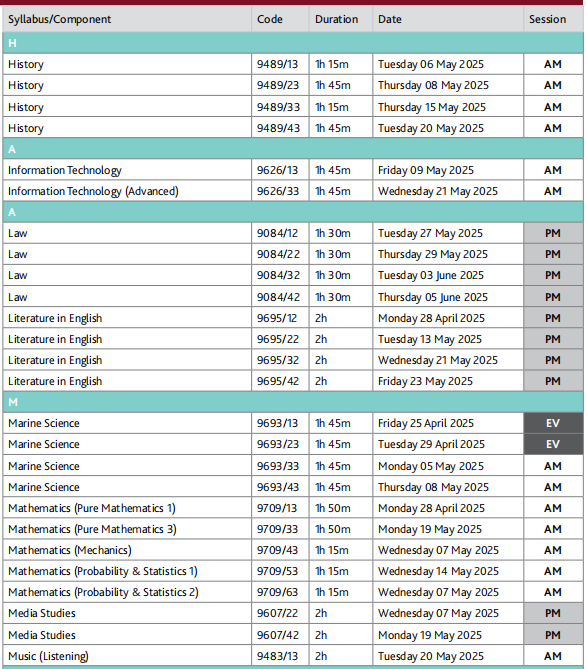Click Mathematics (Mechanics) entry
Image resolution: width=587 pixels, height=669 pixels.
pos(70,550)
